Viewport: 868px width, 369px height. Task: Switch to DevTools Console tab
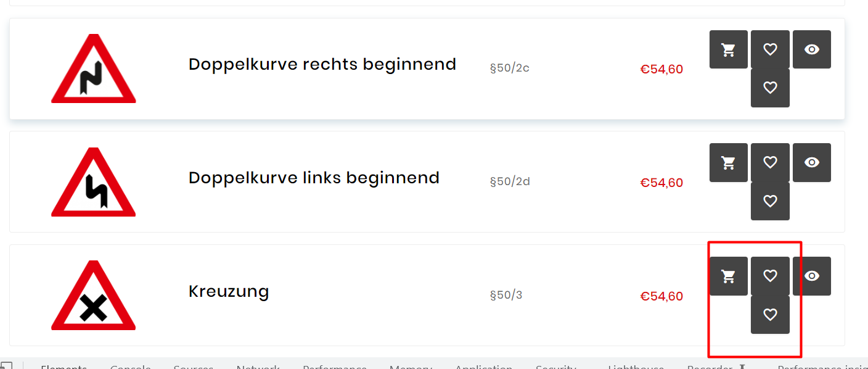pyautogui.click(x=131, y=366)
